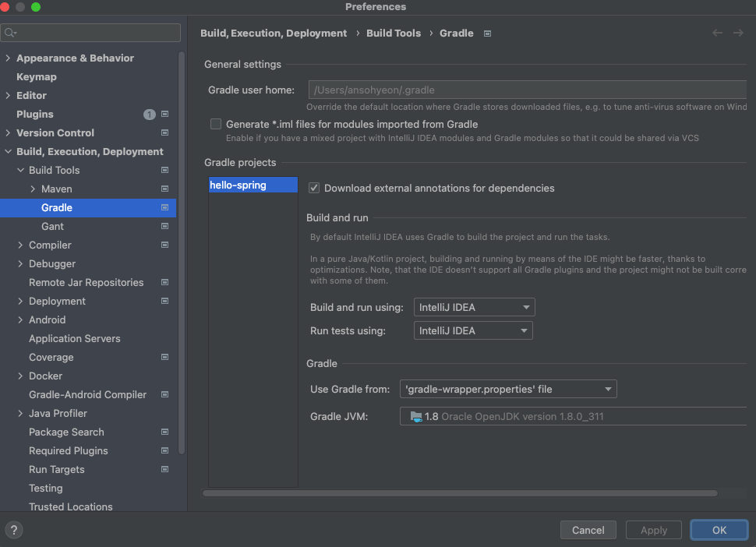This screenshot has height=547, width=756.
Task: Select hello-spring in Gradle projects list
Action: [253, 185]
